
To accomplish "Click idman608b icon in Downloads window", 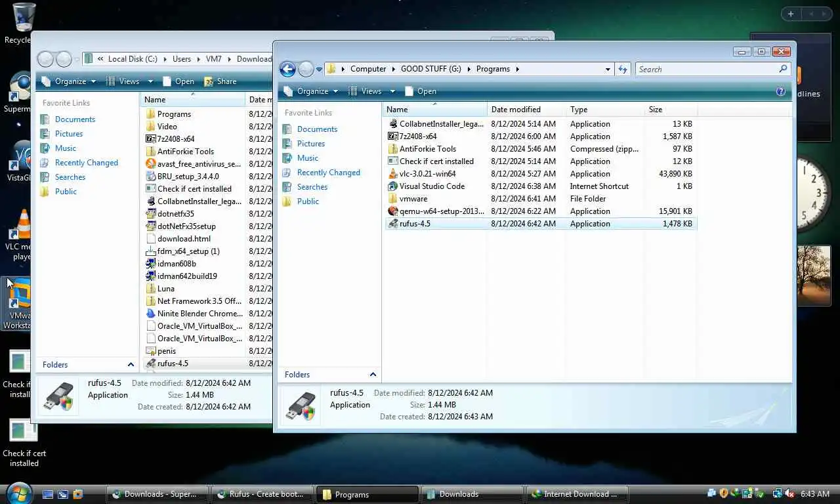I will click(150, 264).
